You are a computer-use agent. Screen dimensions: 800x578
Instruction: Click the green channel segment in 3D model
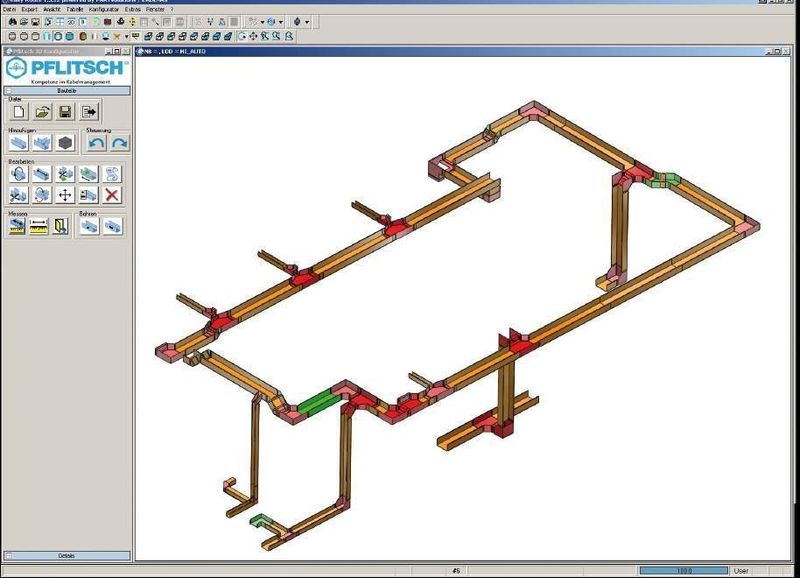pos(316,404)
